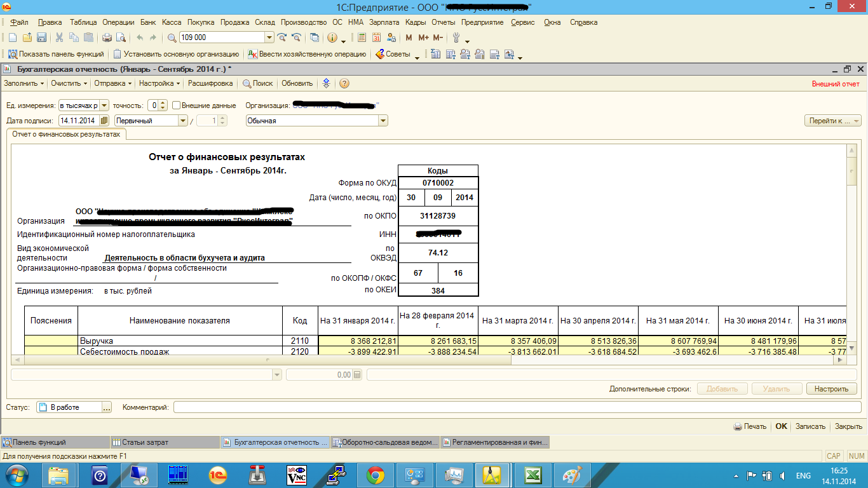Open calendar picker for Дата подписи

(104, 121)
